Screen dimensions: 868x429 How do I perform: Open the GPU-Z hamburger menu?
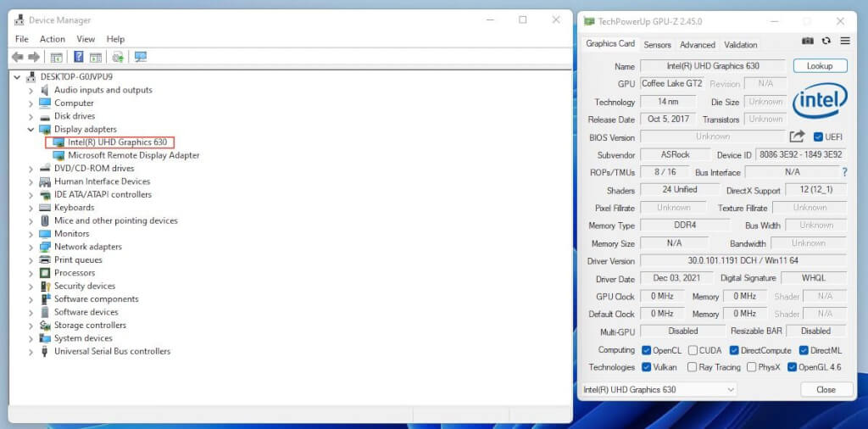tap(845, 41)
